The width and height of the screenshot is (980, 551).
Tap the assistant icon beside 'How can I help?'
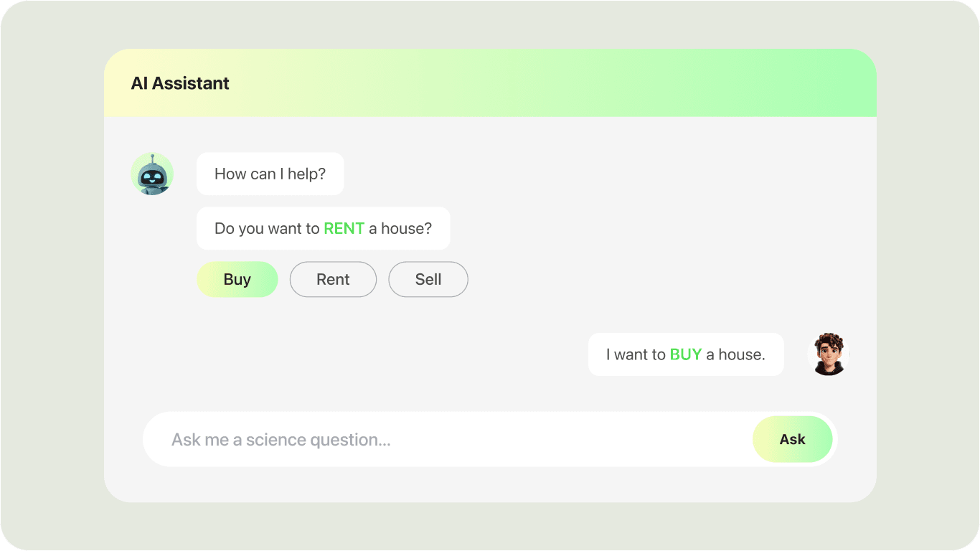tap(152, 174)
